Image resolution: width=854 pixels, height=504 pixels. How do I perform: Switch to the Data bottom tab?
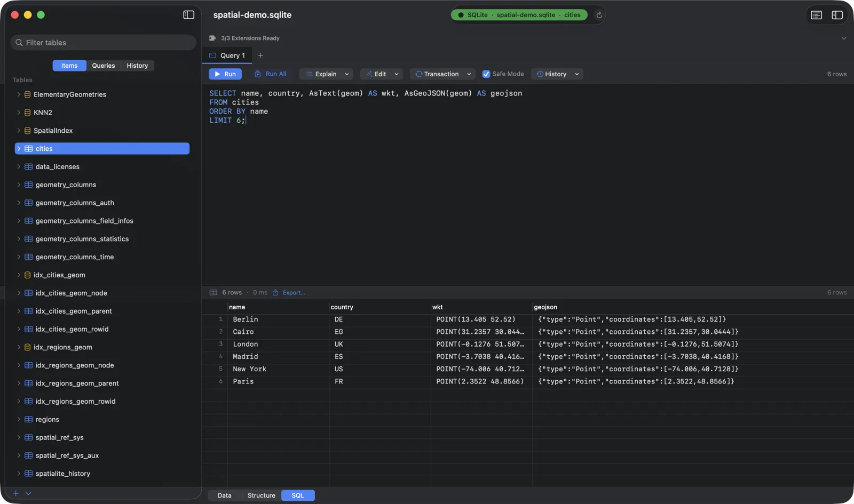click(225, 495)
